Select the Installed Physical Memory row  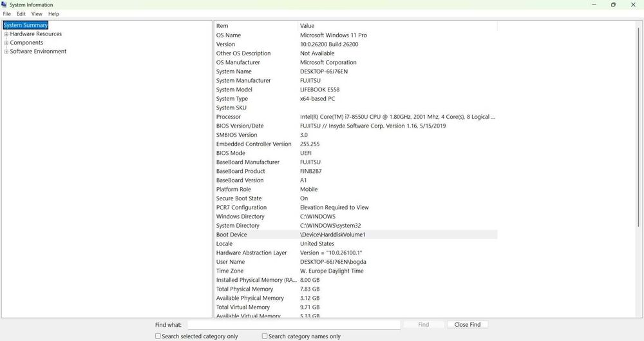click(x=355, y=279)
